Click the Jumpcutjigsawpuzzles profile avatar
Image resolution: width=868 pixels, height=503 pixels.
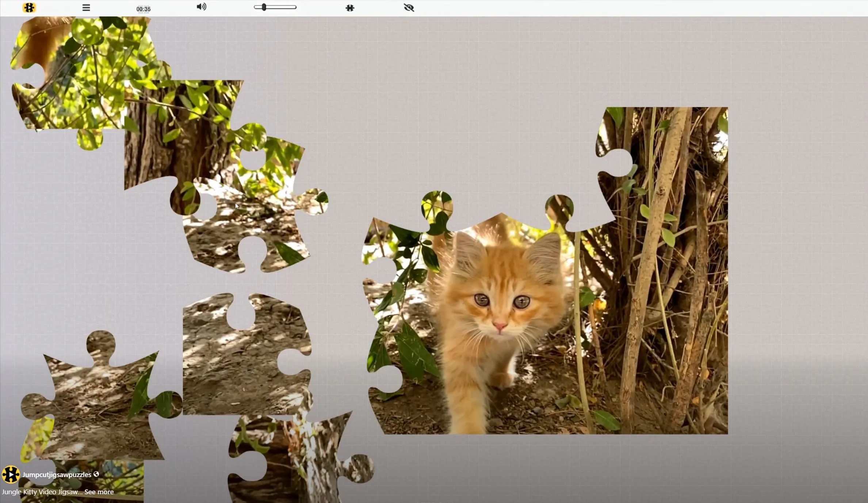click(11, 475)
